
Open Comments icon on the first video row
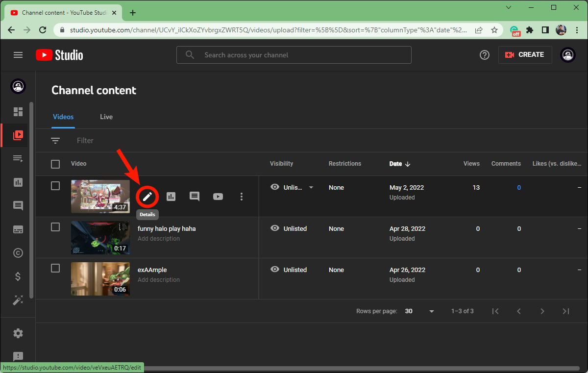195,197
